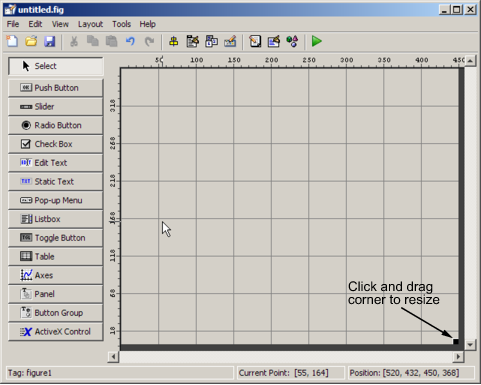
Task: Open the Layout menu
Action: pyautogui.click(x=90, y=24)
